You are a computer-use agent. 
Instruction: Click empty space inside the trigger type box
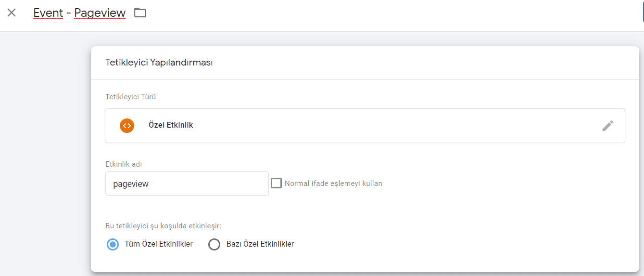point(385,126)
